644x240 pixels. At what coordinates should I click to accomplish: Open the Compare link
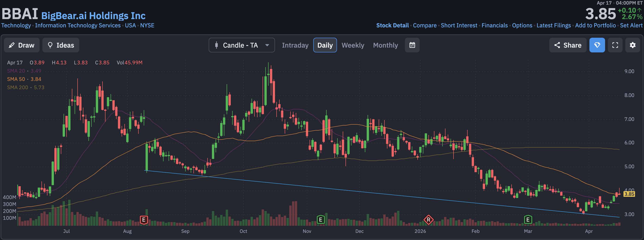425,26
